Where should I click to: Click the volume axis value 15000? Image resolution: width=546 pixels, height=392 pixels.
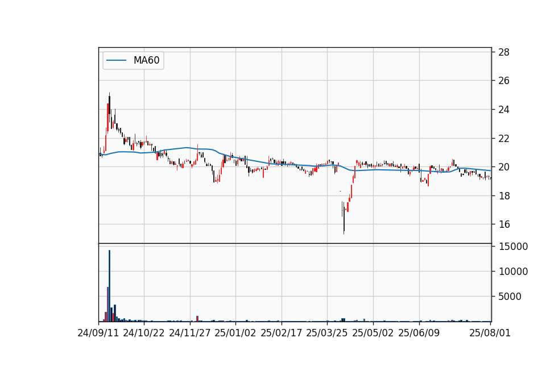tap(513, 246)
